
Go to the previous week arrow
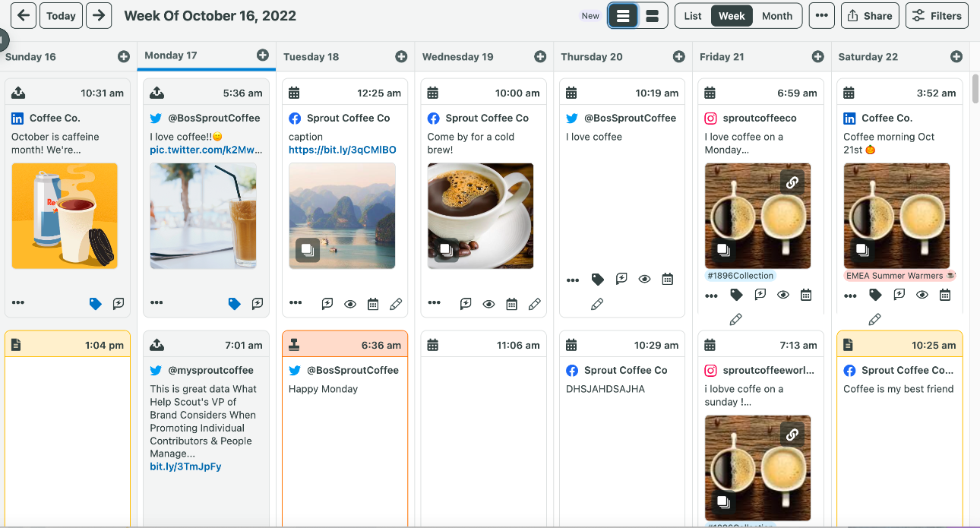point(24,15)
